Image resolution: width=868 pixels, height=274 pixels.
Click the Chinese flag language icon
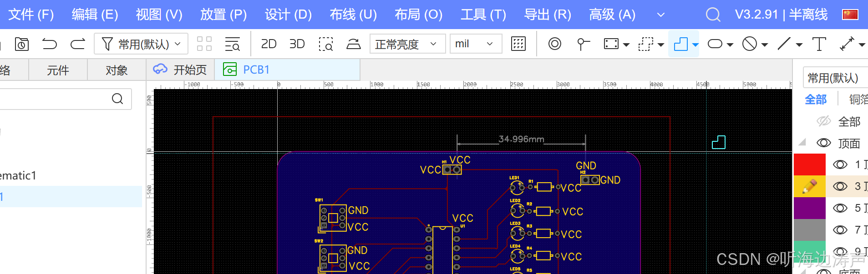[x=850, y=15]
